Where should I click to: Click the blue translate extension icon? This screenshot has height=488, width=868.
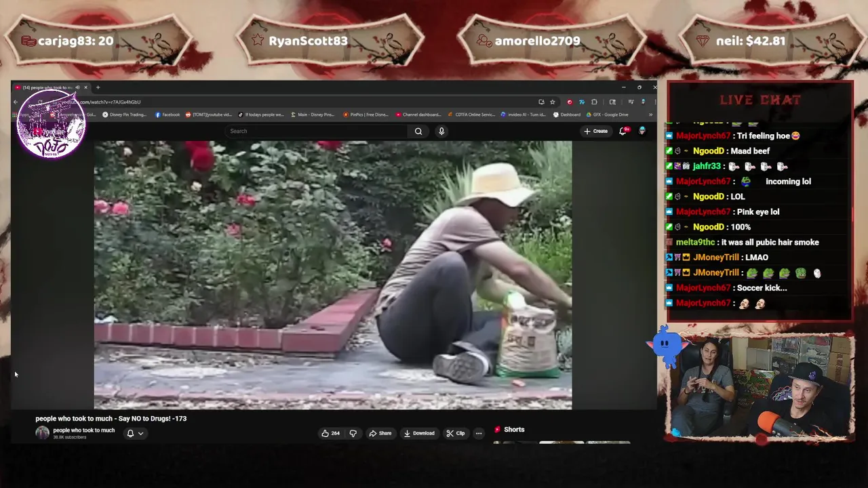pos(582,102)
